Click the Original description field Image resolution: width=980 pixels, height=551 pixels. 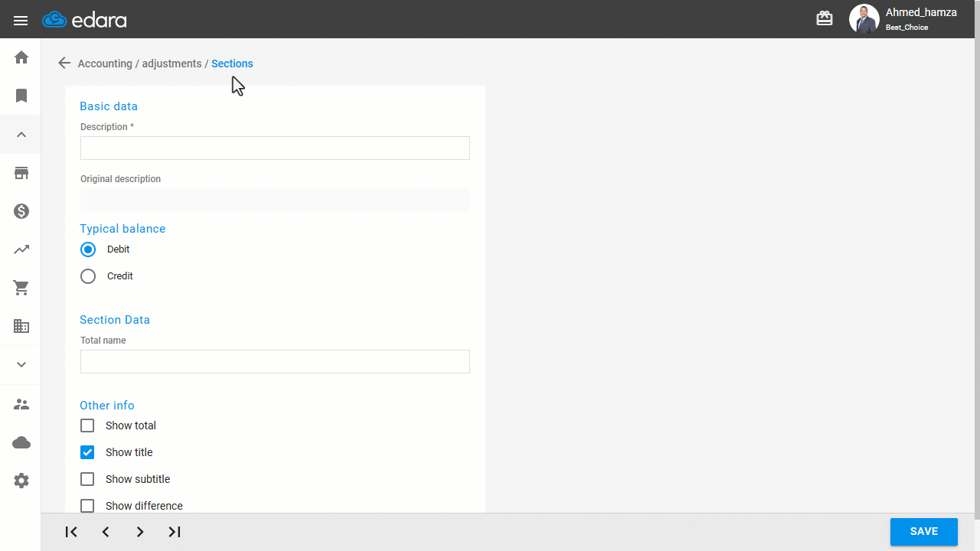pos(275,200)
